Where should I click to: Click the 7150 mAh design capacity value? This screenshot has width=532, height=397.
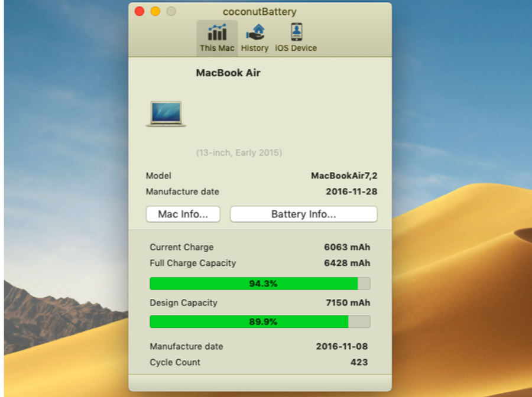click(x=347, y=303)
